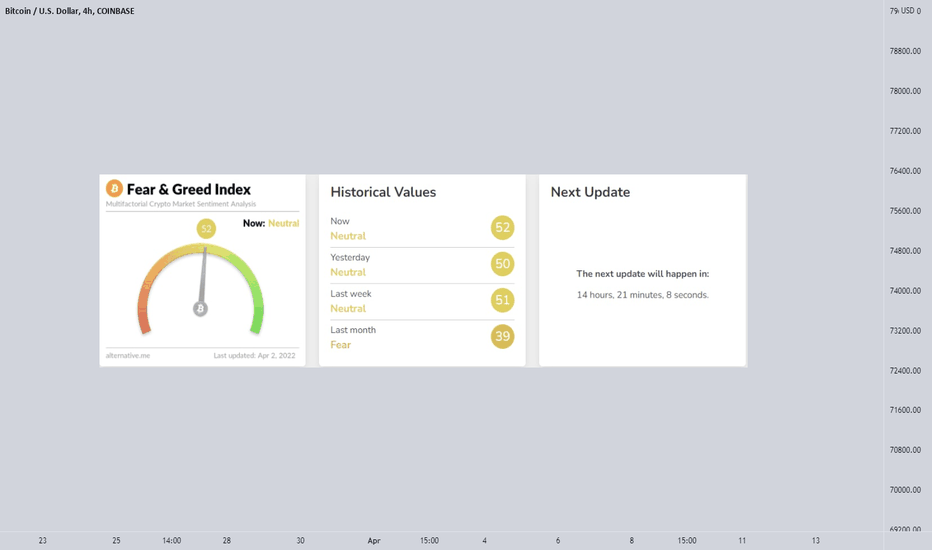Click the gauge needle on the Fear & Greed dial
Image resolution: width=932 pixels, height=550 pixels.
203,276
